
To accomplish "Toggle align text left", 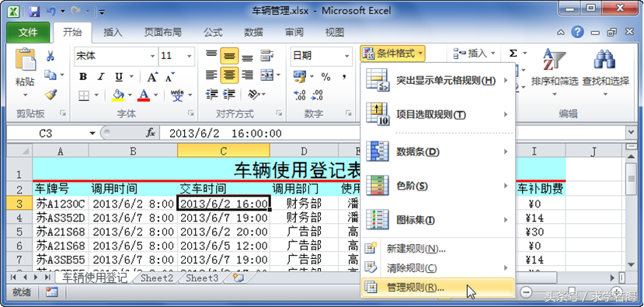I will click(211, 75).
